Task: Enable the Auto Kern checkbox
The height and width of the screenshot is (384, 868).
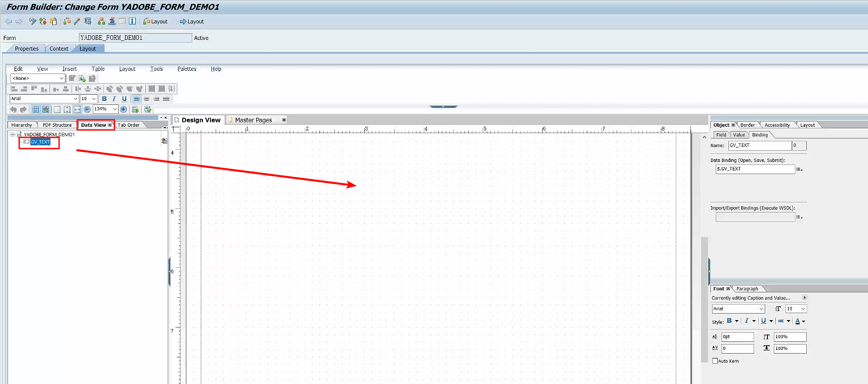Action: pyautogui.click(x=715, y=361)
